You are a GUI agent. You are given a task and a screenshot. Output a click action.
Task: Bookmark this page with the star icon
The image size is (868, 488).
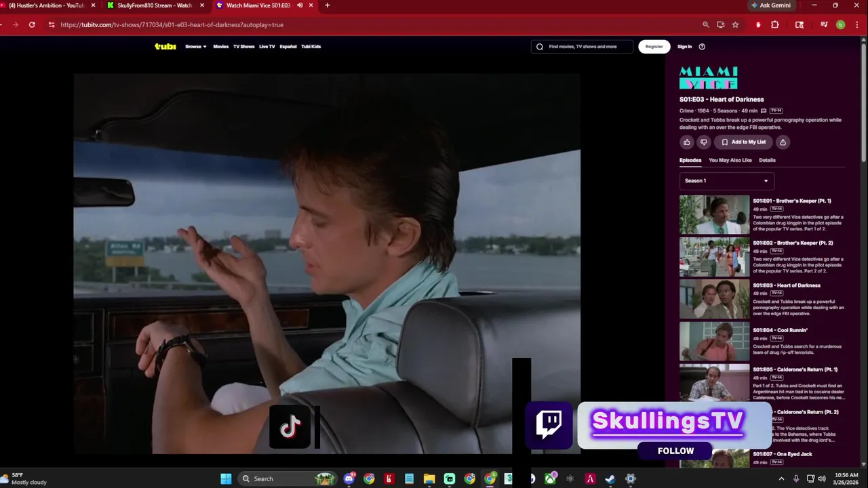(735, 24)
